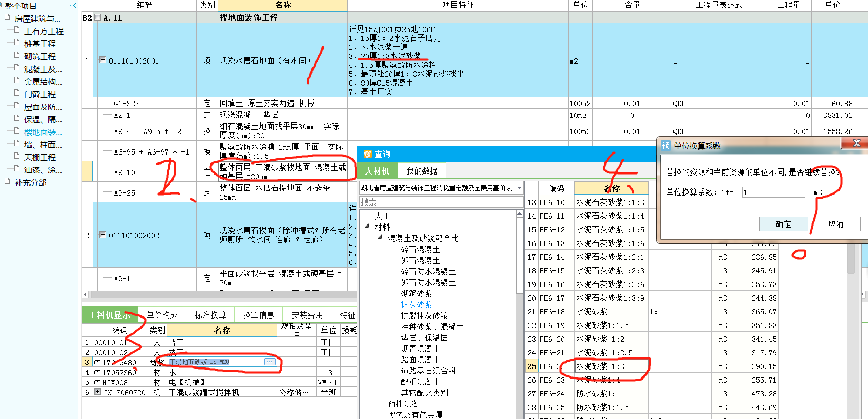Click the 名称 column header in main grid
Viewport: 868px width, 419px height.
pyautogui.click(x=283, y=5)
